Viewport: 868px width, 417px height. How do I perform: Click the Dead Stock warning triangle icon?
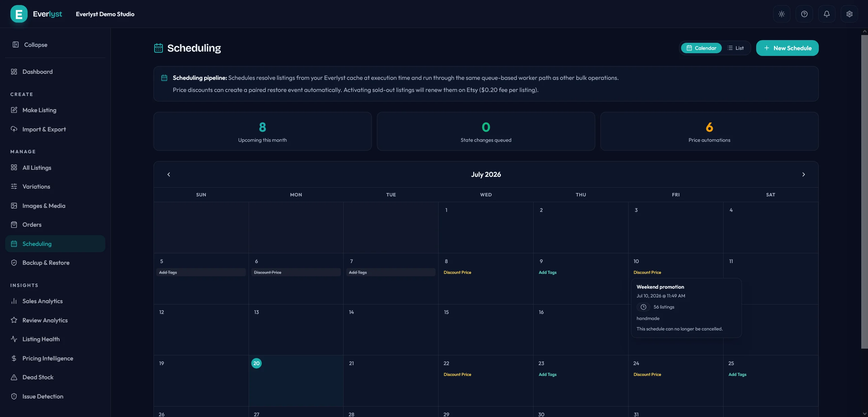[14, 377]
